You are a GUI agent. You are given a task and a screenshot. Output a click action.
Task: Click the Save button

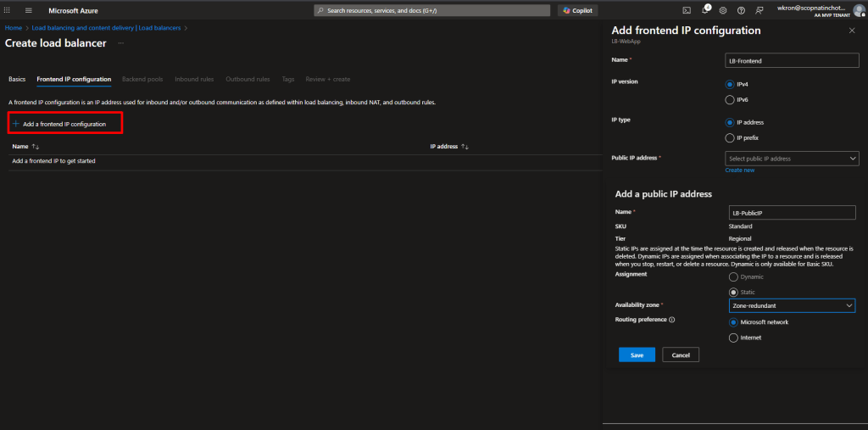coord(637,355)
